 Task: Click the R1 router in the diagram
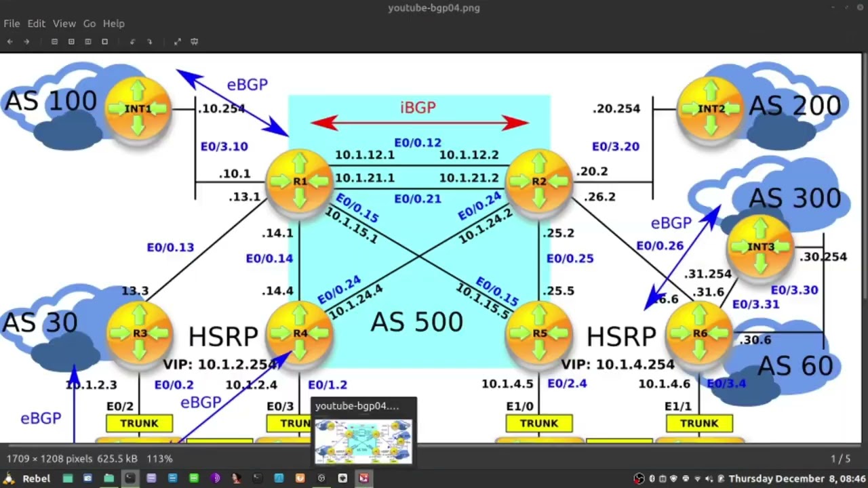click(300, 182)
